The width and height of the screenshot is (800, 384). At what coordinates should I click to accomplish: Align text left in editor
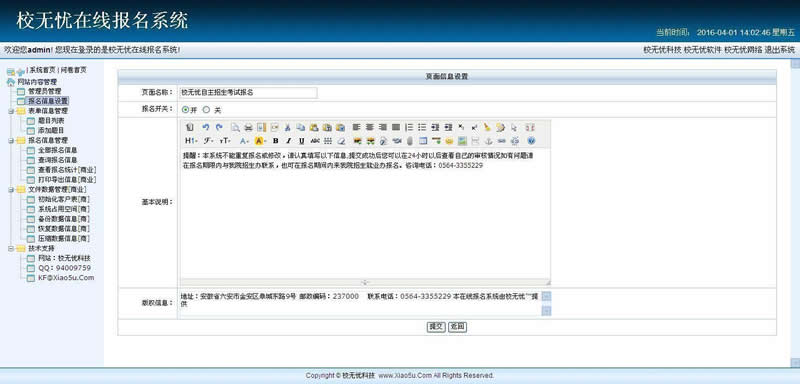click(x=357, y=127)
